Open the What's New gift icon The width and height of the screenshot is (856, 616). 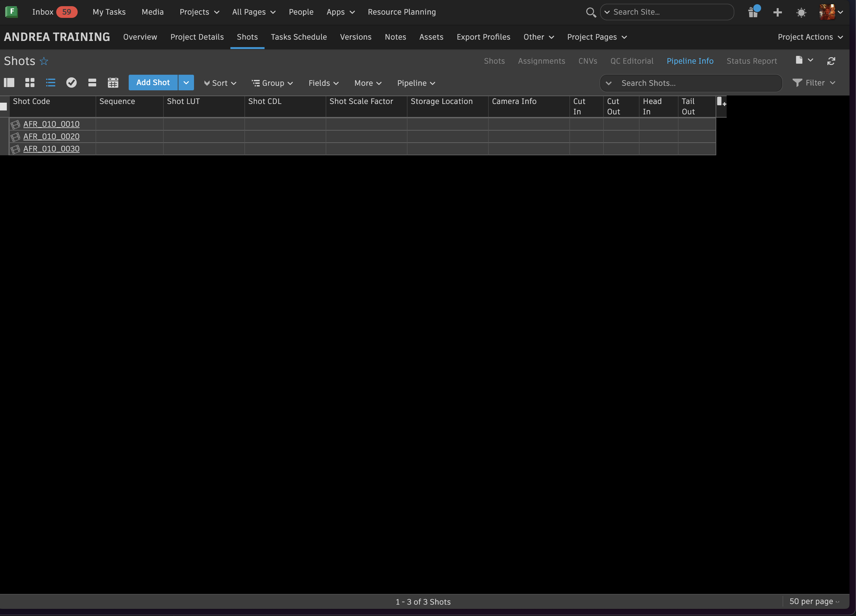[753, 12]
